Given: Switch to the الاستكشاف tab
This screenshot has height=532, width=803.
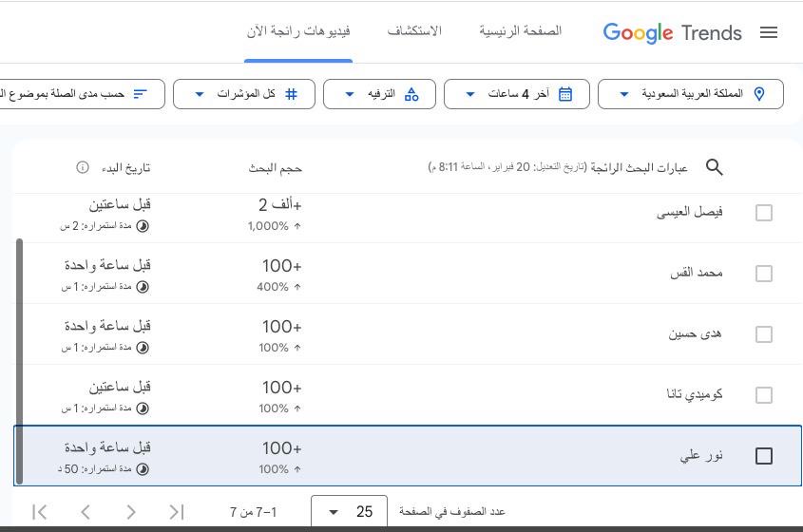Looking at the screenshot, I should coord(414,31).
